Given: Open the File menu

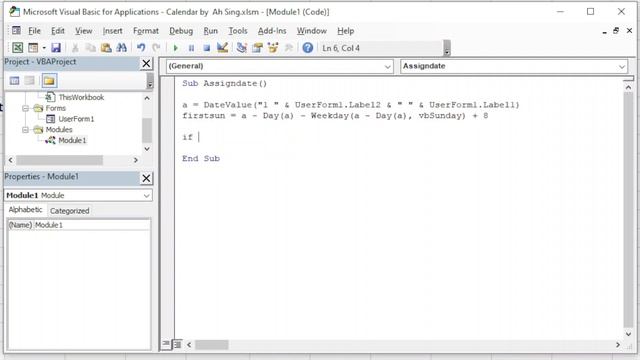Looking at the screenshot, I should pyautogui.click(x=34, y=31).
